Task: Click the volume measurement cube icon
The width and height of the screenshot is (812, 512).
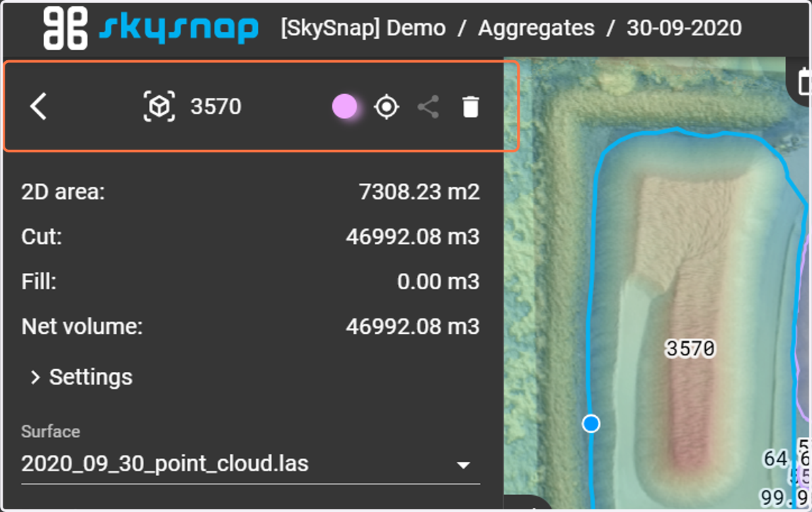Action: pyautogui.click(x=160, y=107)
